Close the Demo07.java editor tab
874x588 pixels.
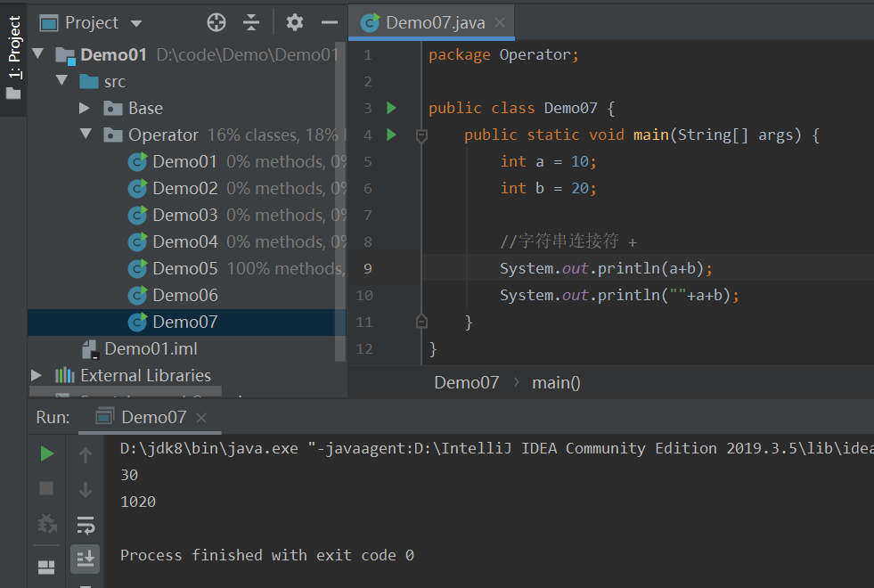coord(500,22)
